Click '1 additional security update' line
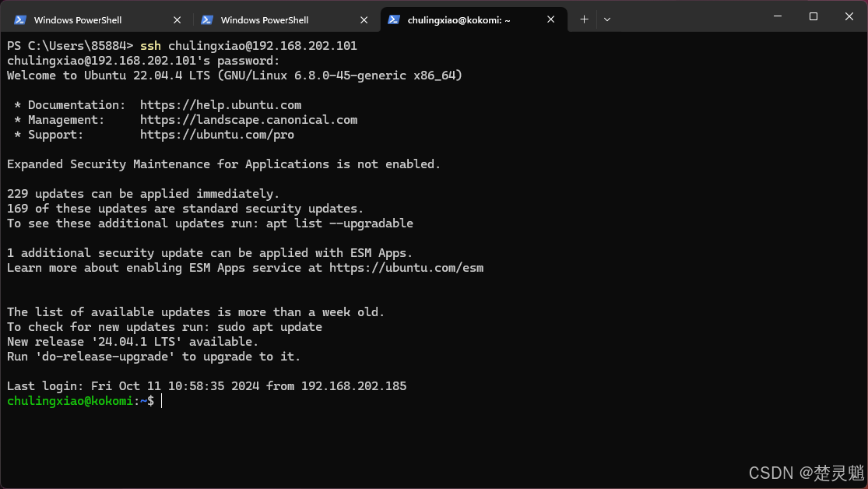This screenshot has height=489, width=868. click(210, 253)
